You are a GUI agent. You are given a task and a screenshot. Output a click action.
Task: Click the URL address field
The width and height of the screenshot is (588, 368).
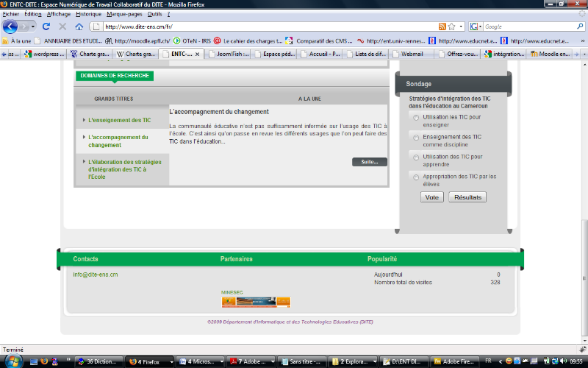(x=270, y=26)
